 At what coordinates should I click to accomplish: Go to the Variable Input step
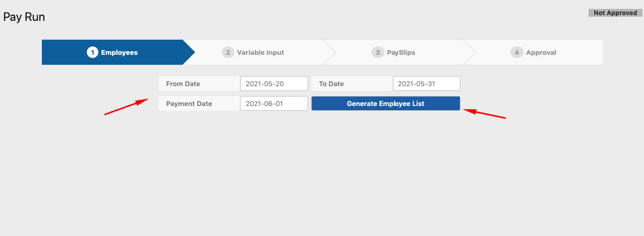pos(253,52)
